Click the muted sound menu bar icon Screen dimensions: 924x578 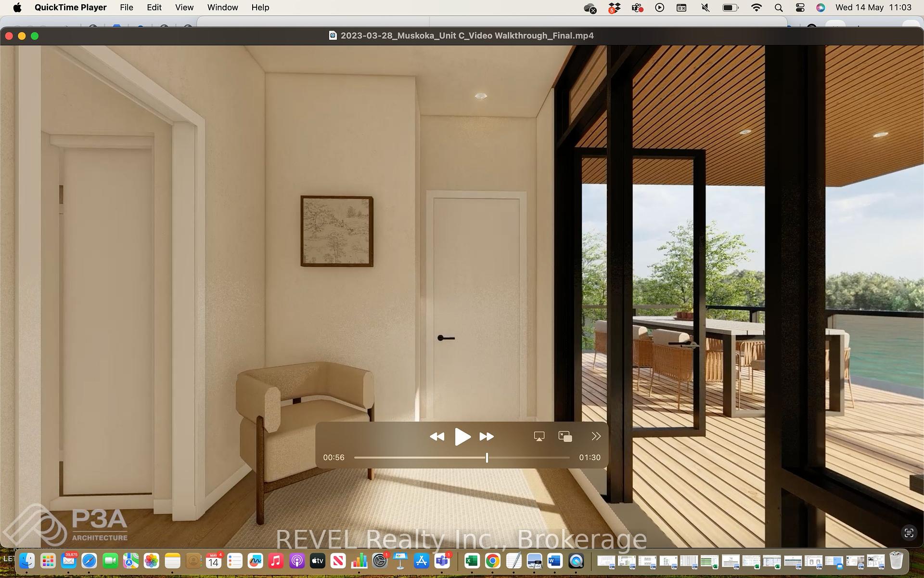pos(706,7)
